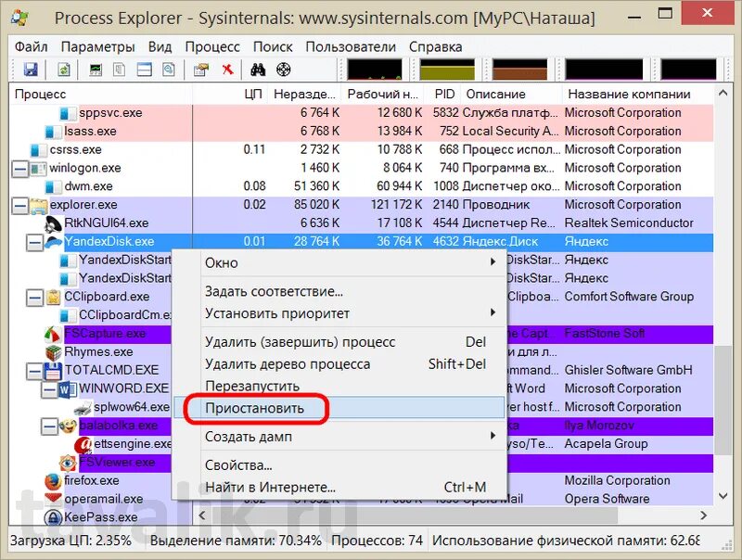This screenshot has width=742, height=560.
Task: Choose Перезапустить in context menu
Action: [x=339, y=386]
